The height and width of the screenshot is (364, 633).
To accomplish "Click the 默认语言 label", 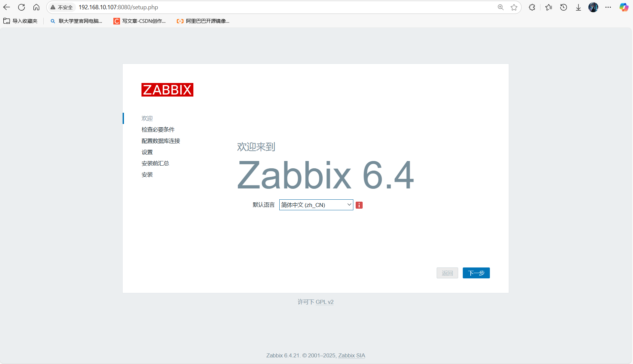I will tap(264, 205).
